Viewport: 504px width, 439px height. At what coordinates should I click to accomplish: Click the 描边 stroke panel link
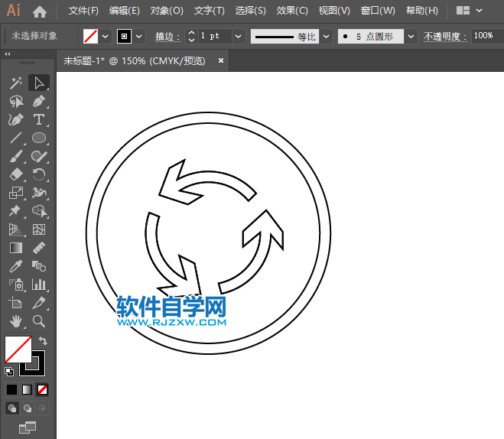(x=167, y=37)
